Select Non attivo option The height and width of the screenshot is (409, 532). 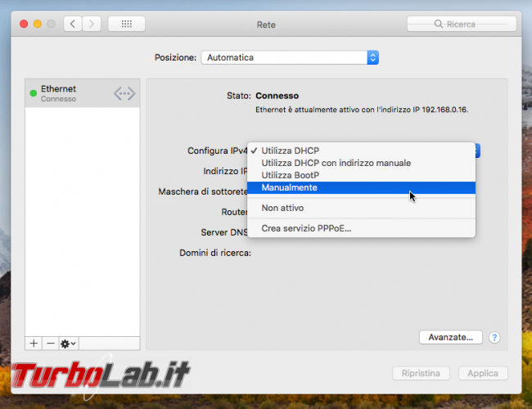pyautogui.click(x=361, y=208)
